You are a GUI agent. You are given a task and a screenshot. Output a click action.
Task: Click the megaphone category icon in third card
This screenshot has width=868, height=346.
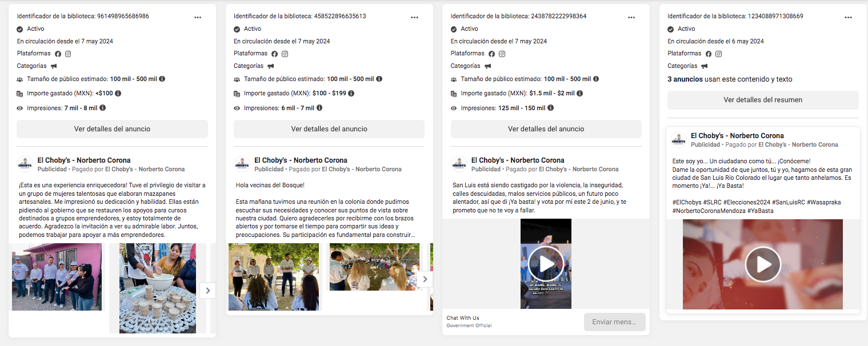point(487,66)
